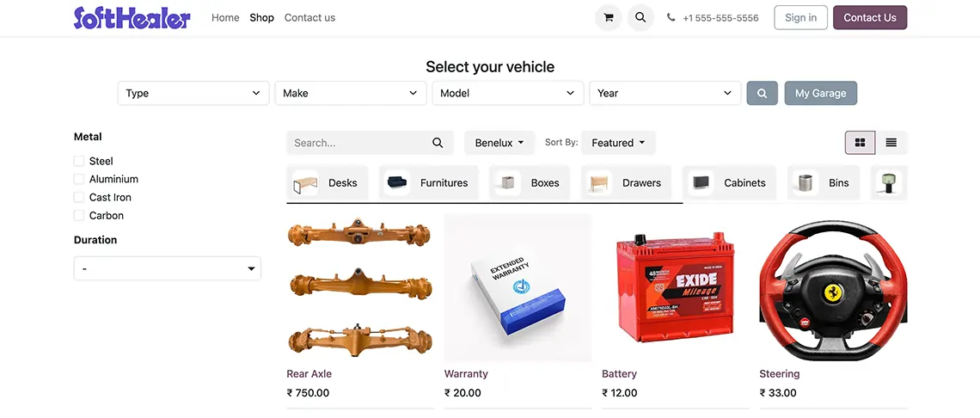
Task: Click the My Garage button
Action: [x=821, y=93]
